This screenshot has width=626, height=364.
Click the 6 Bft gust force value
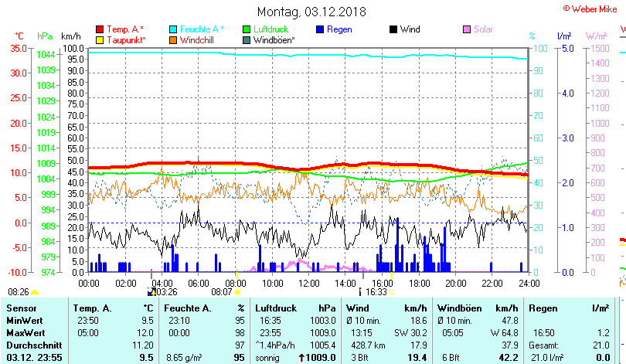[451, 358]
